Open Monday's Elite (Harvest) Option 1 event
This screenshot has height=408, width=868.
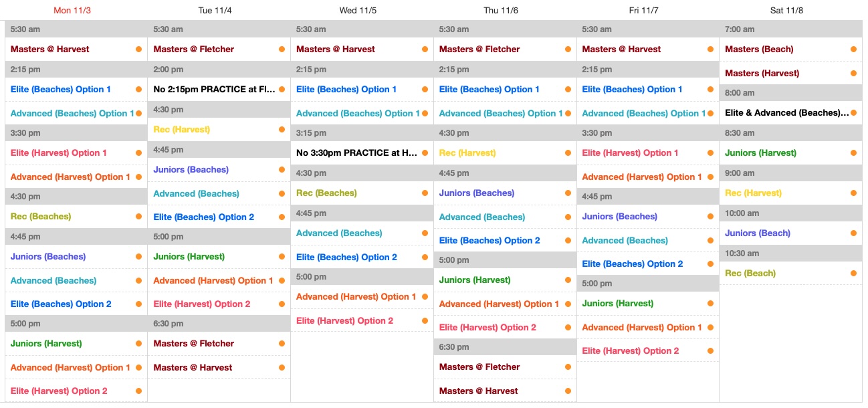[59, 153]
